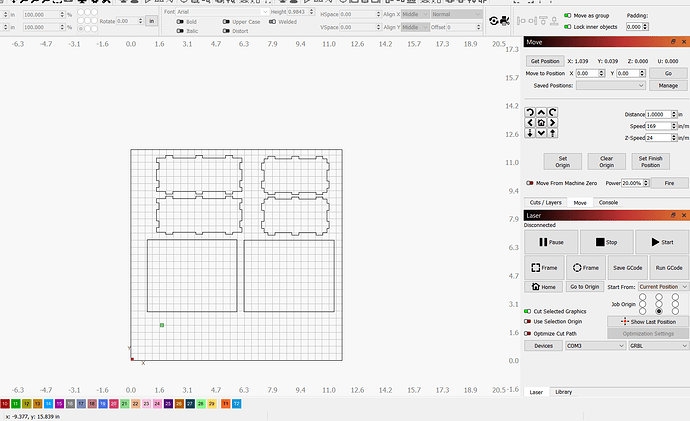Switch to the Library tab
The image size is (690, 421).
click(563, 392)
